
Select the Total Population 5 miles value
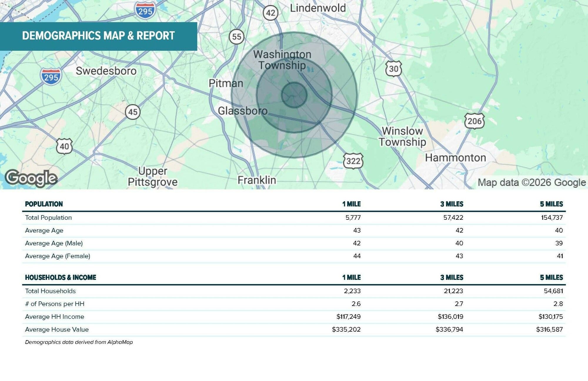552,218
